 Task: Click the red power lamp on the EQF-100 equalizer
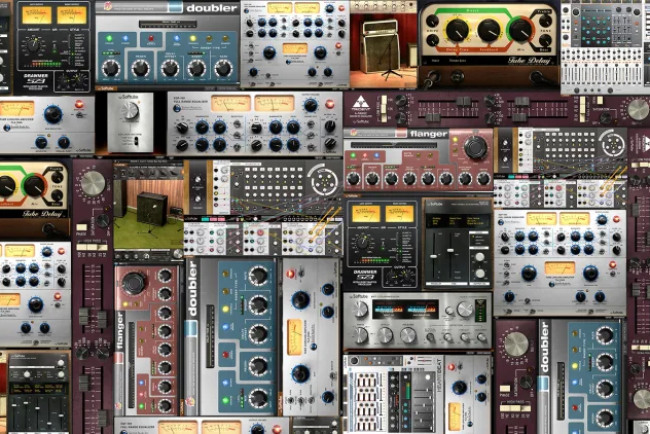click(x=330, y=104)
